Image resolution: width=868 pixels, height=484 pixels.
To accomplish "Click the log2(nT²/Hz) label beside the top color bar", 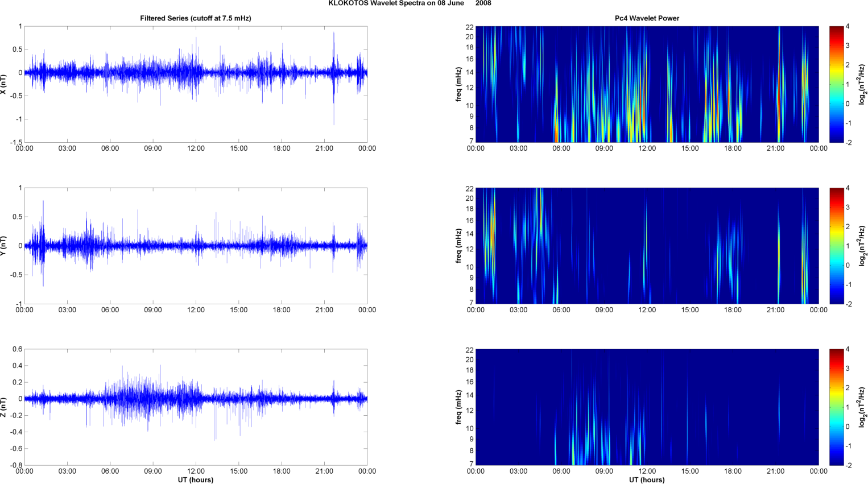I will [862, 84].
